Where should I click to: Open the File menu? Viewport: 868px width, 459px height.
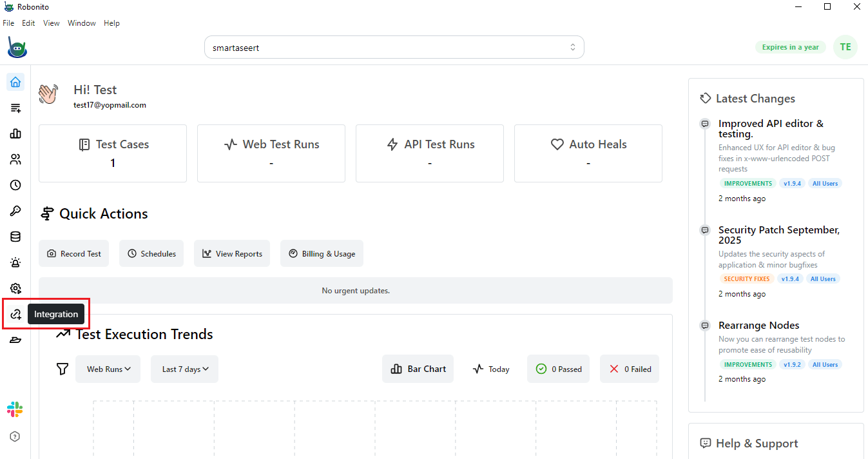click(8, 23)
